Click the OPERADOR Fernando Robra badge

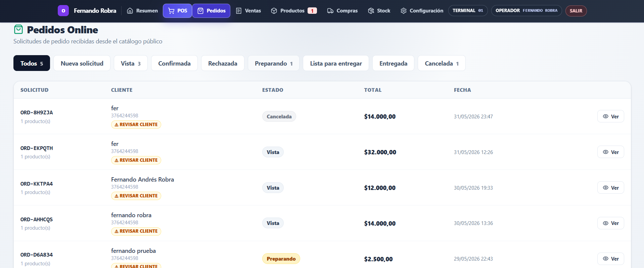point(526,11)
